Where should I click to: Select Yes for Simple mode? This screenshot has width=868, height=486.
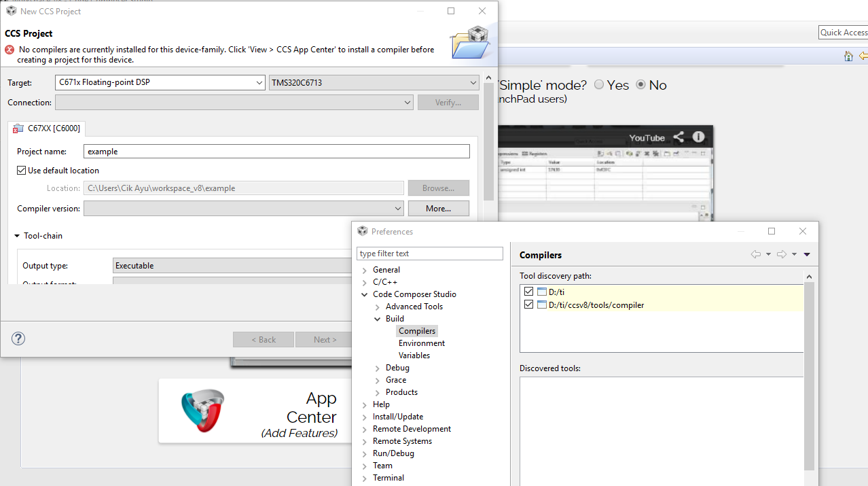coord(599,85)
